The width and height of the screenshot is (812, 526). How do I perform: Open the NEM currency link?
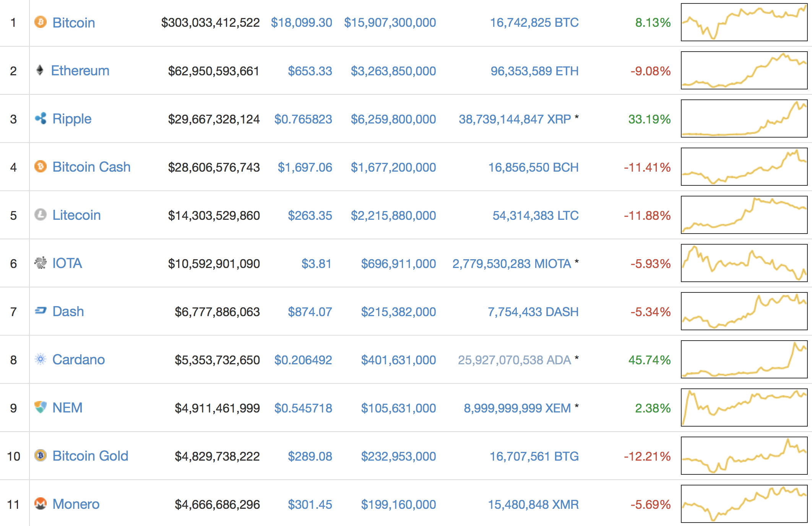67,408
